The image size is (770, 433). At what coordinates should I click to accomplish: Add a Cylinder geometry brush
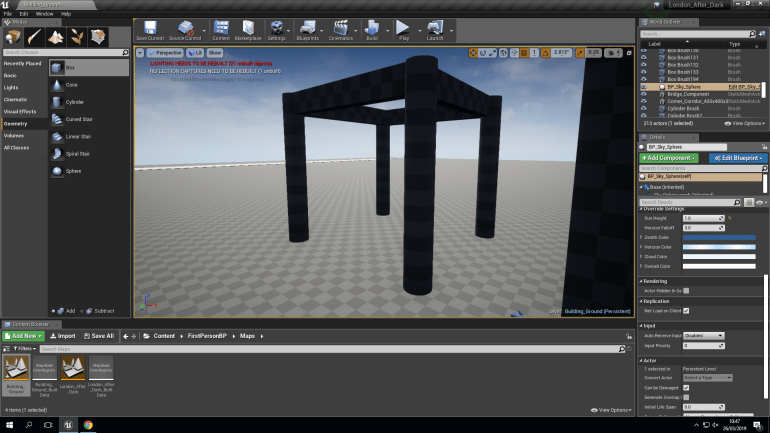click(89, 102)
